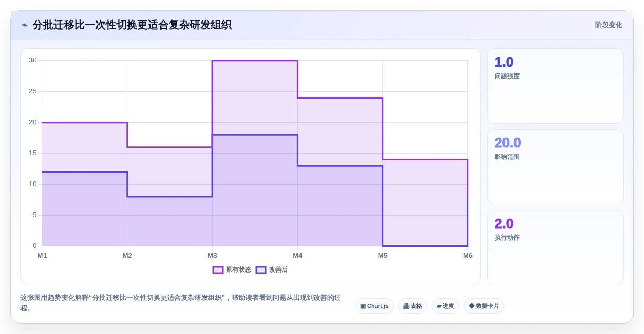Viewport: 644px width, 334px height.
Task: Click the 进度 tag
Action: 445,306
